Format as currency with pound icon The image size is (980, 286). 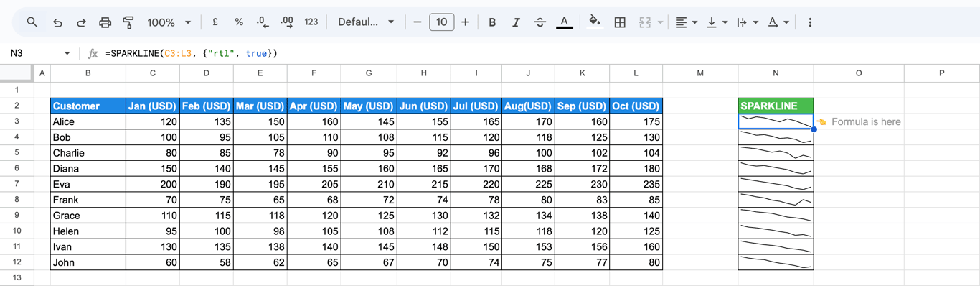click(215, 22)
